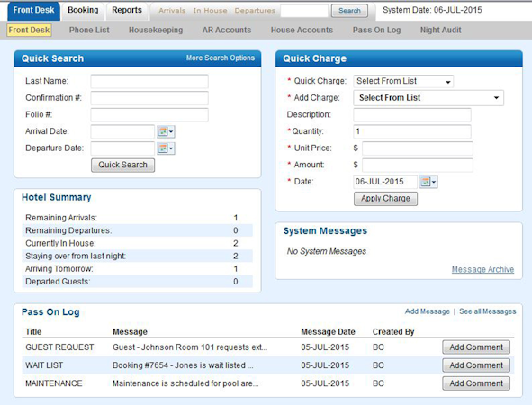Open the Quick Charge Date calendar icon

428,182
